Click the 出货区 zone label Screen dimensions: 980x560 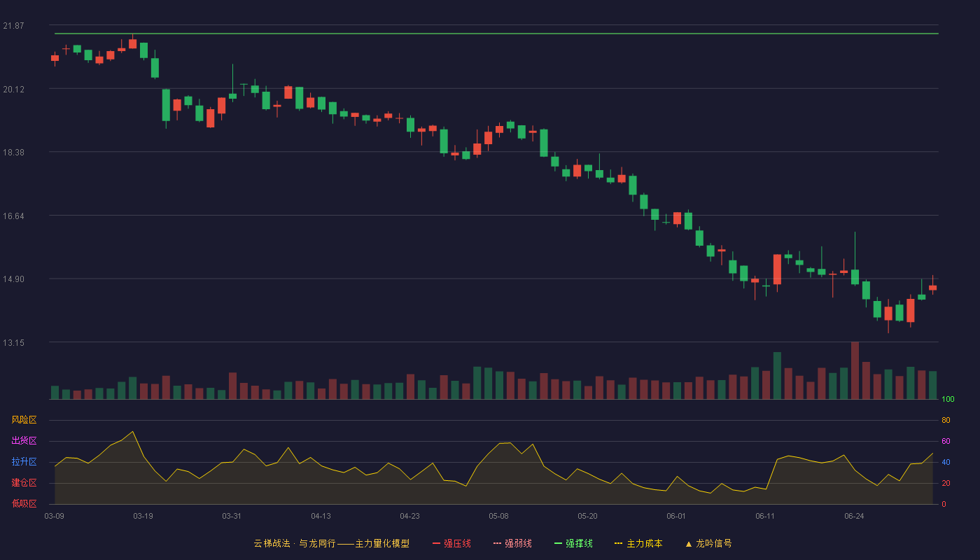[x=24, y=441]
